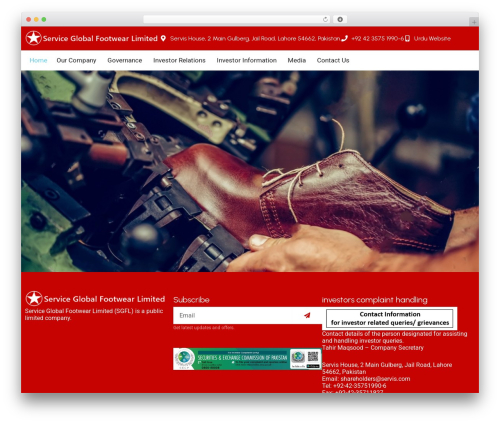Open the Securities & Exchange Commission banner

(247, 359)
